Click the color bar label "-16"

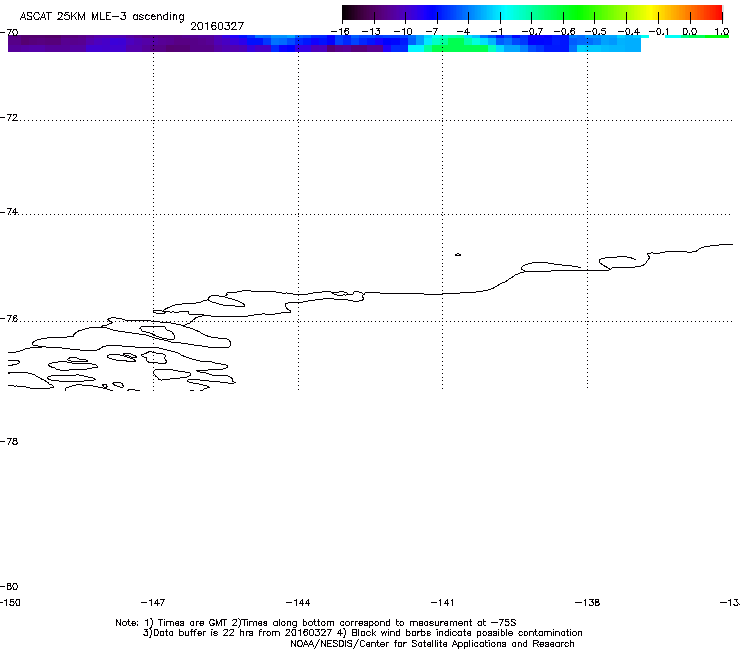point(340,32)
